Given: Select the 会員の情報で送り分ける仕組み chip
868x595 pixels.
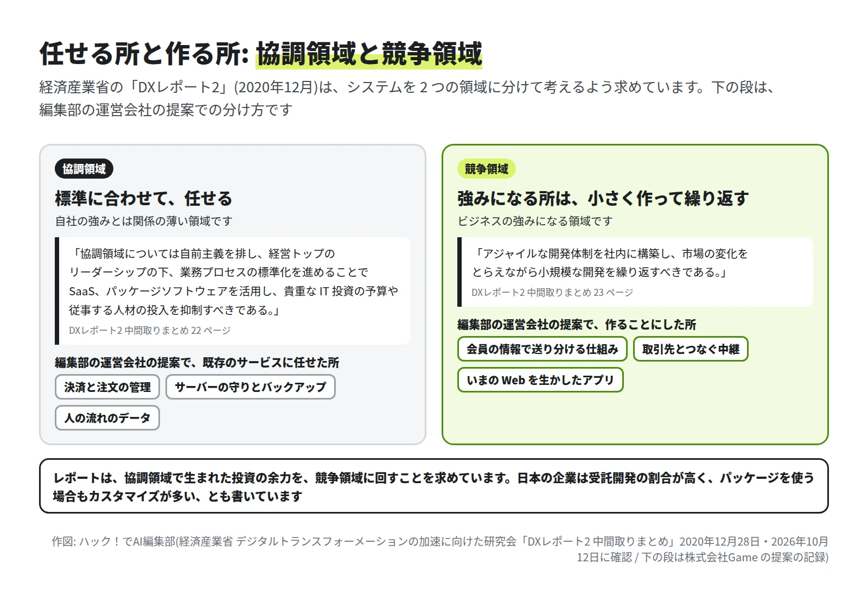Looking at the screenshot, I should coord(542,349).
